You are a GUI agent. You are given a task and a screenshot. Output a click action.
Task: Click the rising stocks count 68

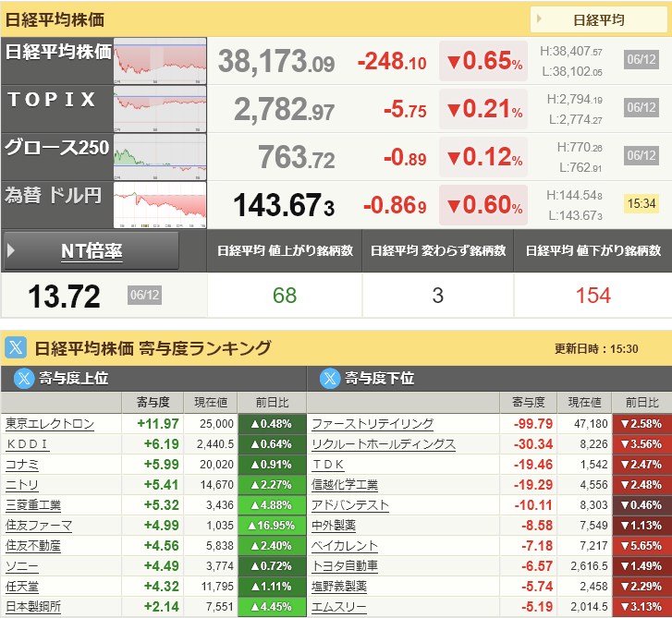point(285,296)
